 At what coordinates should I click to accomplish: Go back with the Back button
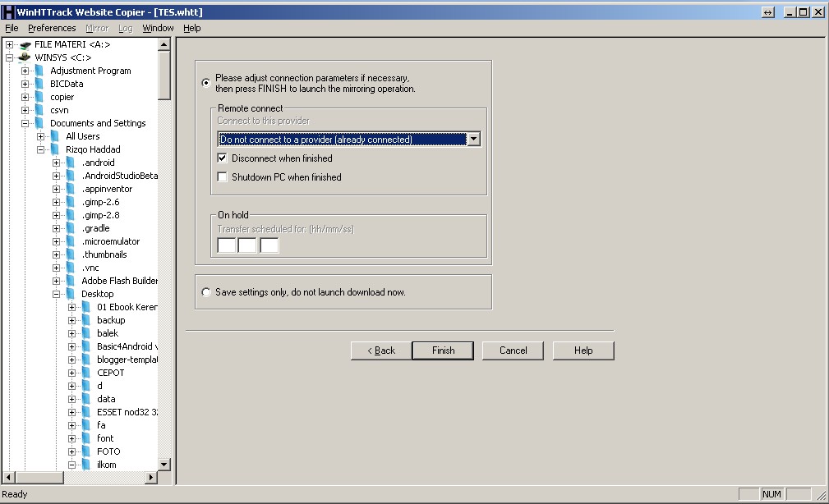(380, 351)
